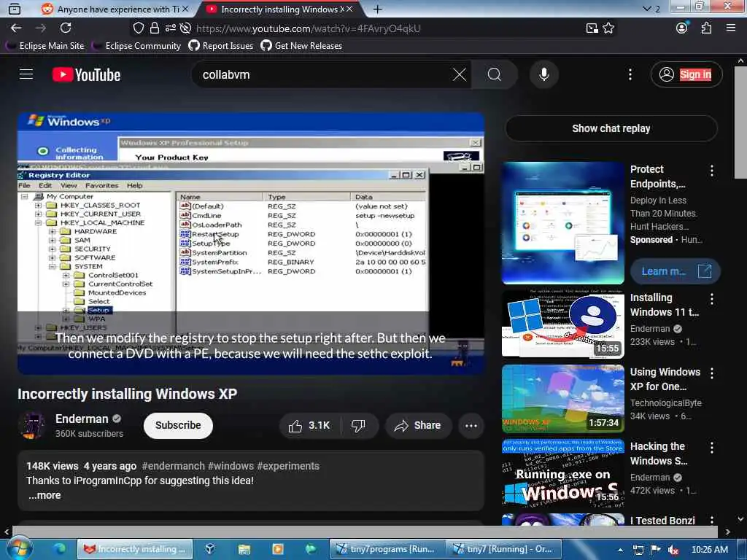Image resolution: width=747 pixels, height=560 pixels.
Task: Open the clock showing 10:26 AM
Action: coord(709,550)
